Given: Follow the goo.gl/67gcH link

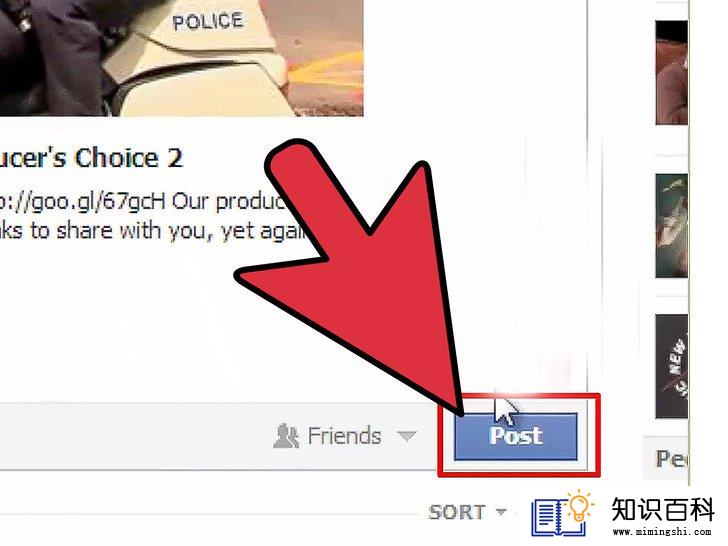Looking at the screenshot, I should coord(82,202).
